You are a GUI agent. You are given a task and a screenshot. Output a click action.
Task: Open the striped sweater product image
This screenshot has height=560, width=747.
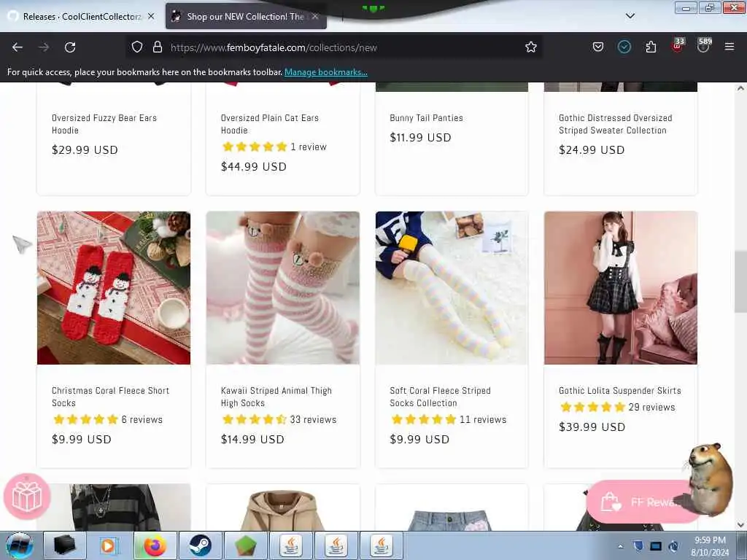[x=114, y=507]
